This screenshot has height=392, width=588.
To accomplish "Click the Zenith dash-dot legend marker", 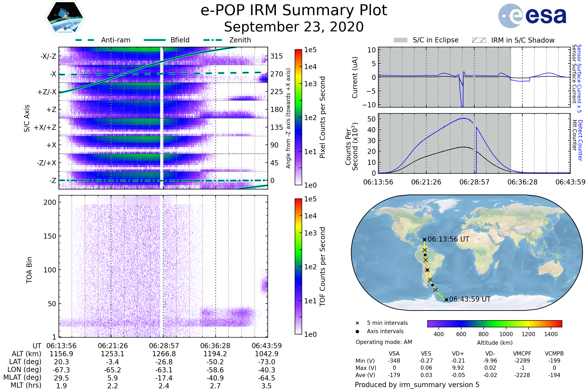I will [x=213, y=40].
